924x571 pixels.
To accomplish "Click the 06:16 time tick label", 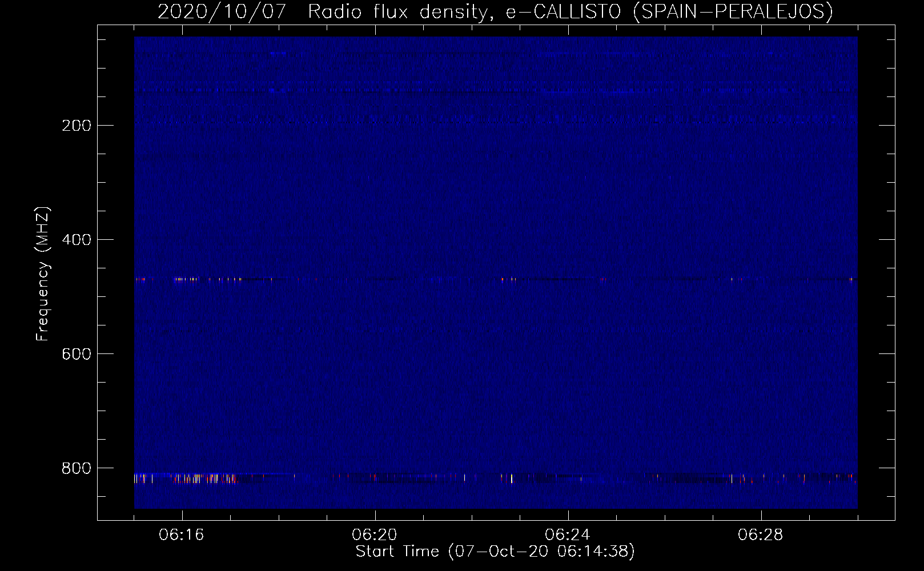I will 182,535.
